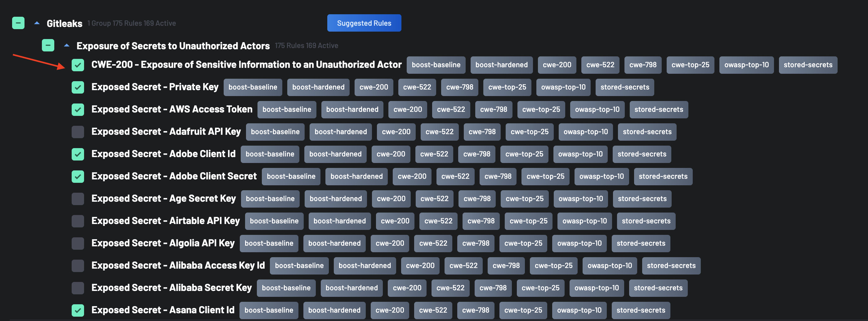868x321 pixels.
Task: Click cwe-top-25 tag on Alibaba Secret Key row
Action: pos(540,288)
